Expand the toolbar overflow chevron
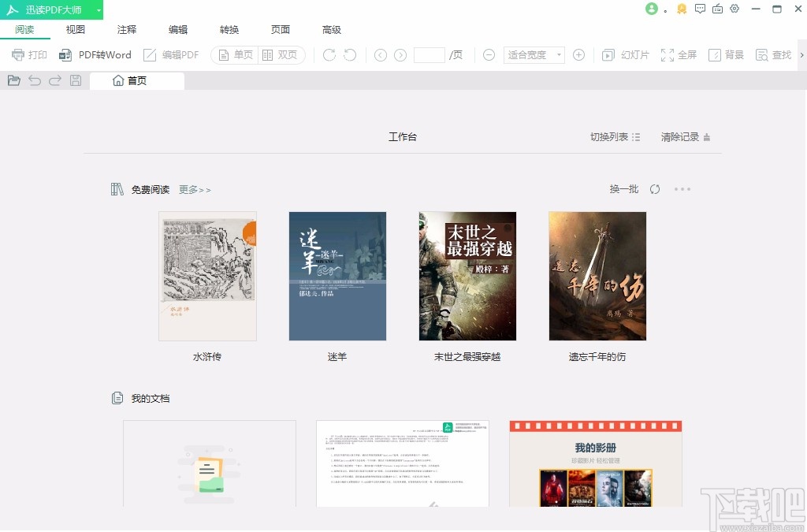Viewport: 807px width, 532px height. 801,54
